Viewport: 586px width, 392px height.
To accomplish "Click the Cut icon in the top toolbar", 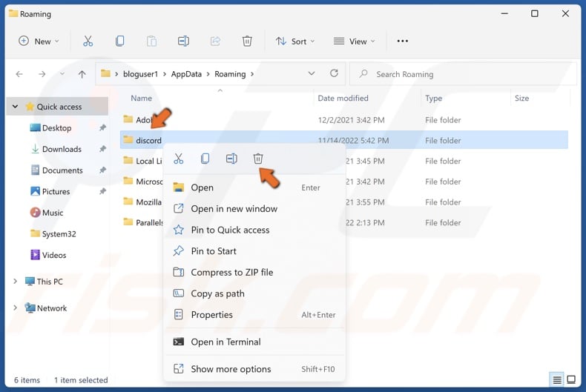I will pos(88,41).
